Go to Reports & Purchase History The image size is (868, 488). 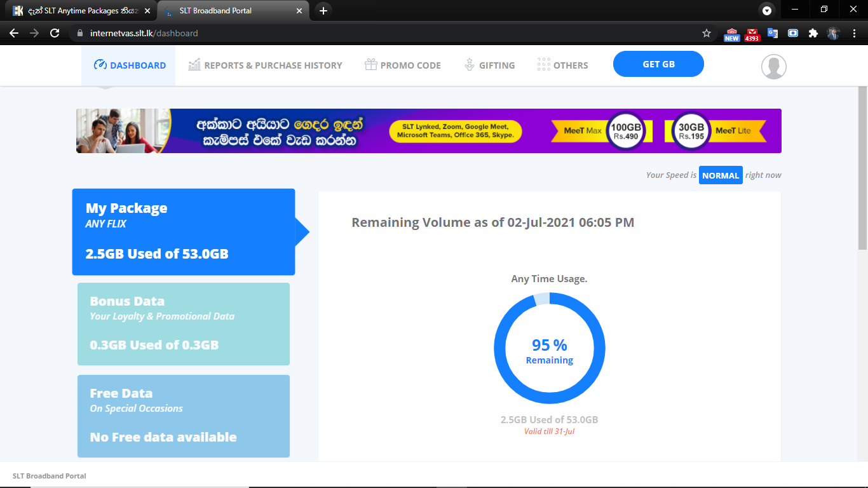coord(265,65)
